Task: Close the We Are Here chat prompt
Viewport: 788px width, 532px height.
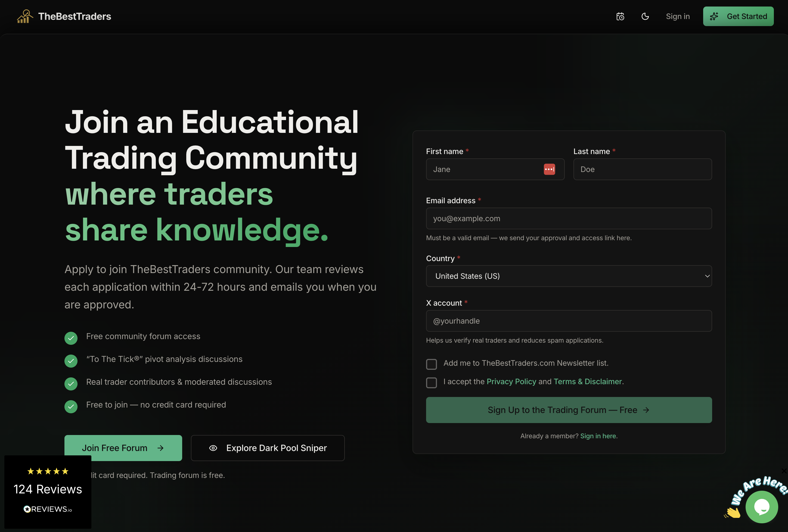Action: 784,471
